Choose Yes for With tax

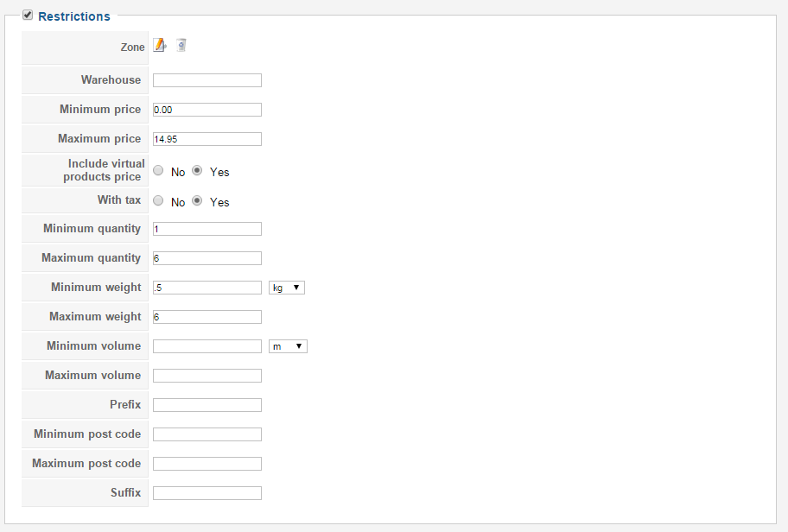pos(197,200)
